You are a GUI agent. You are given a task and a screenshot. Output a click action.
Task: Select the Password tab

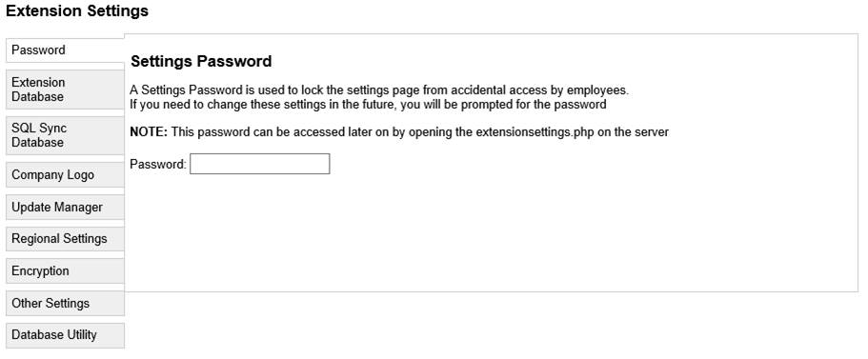(x=65, y=50)
